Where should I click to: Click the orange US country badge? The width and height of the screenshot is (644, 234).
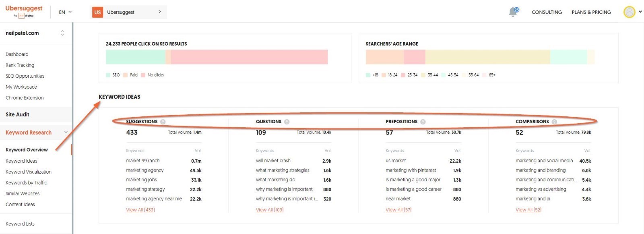pyautogui.click(x=97, y=12)
